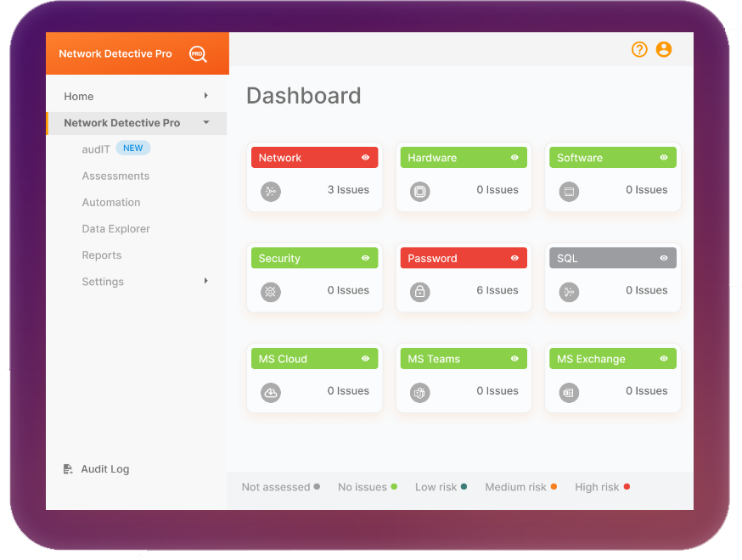Click the MS Exchange card header
The height and width of the screenshot is (560, 742).
[613, 359]
